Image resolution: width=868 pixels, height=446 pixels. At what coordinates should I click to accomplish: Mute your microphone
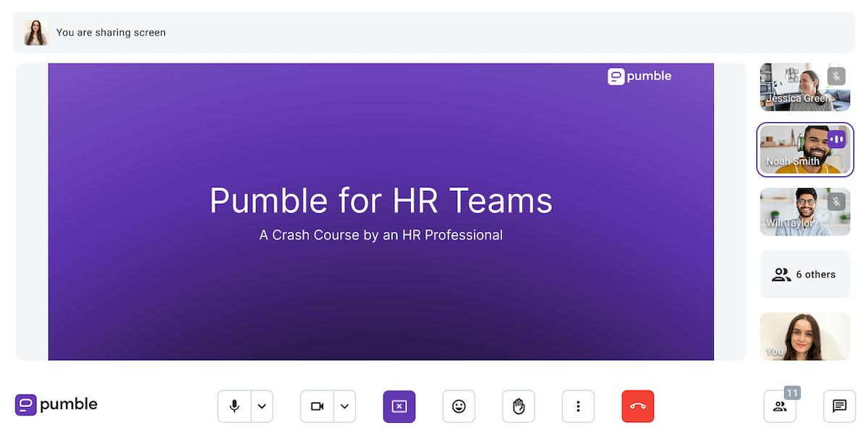(234, 406)
